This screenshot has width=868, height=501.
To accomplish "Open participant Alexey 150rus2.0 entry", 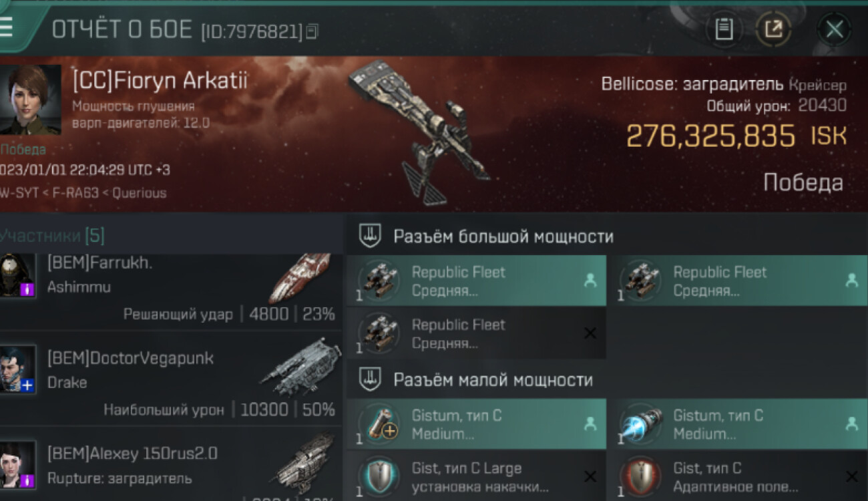I will [x=171, y=465].
